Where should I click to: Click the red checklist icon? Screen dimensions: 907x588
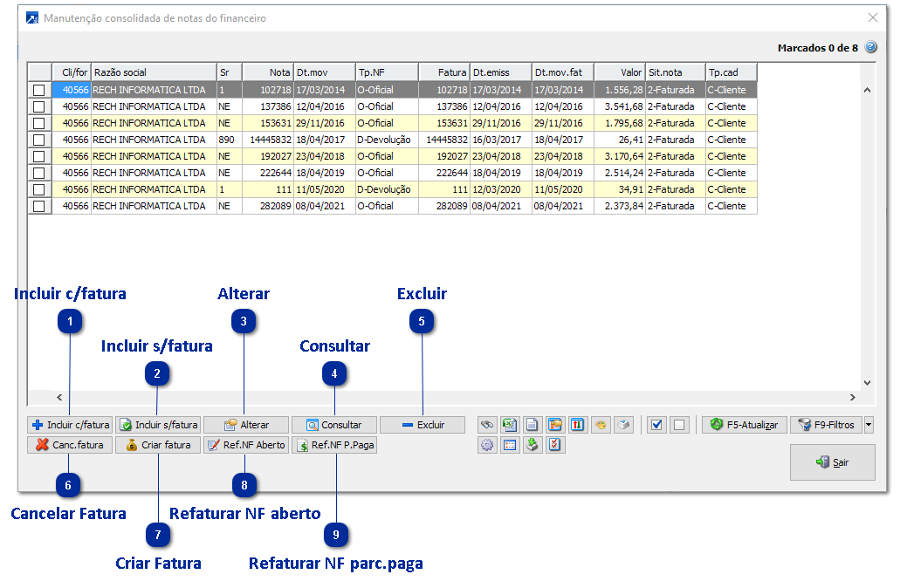coord(555,445)
